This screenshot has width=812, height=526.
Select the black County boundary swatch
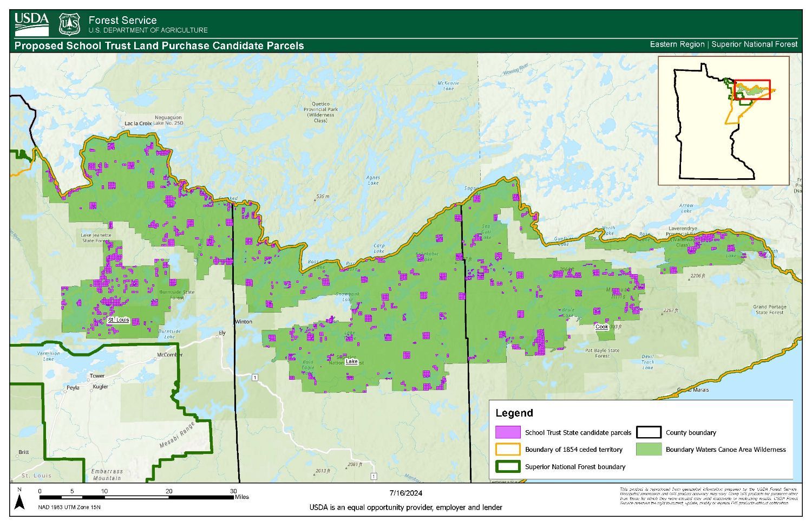649,432
